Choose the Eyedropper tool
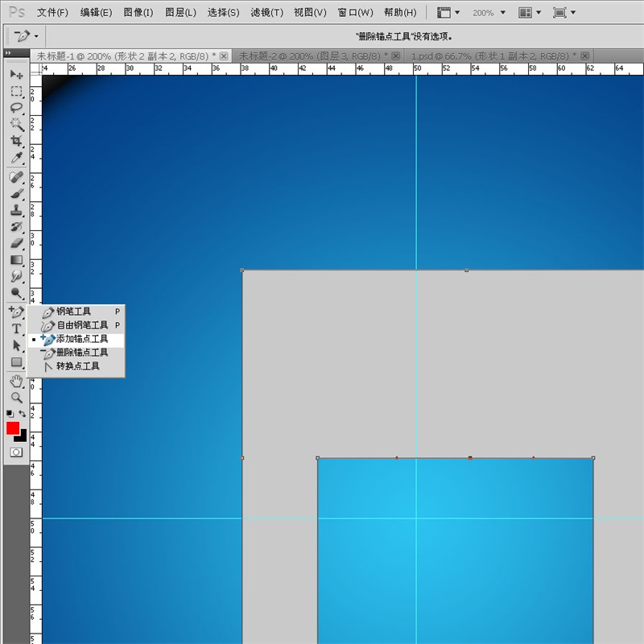 [16, 159]
